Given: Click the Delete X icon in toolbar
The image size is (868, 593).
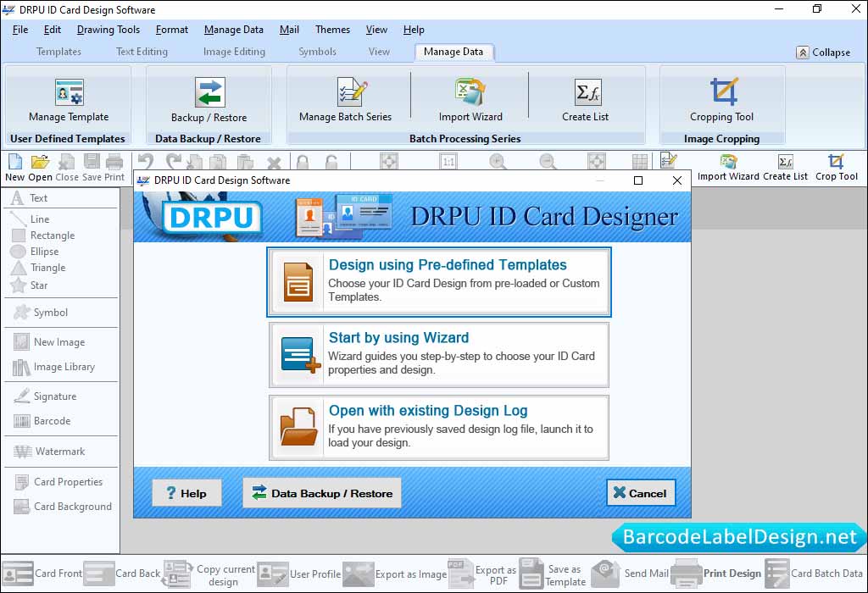Looking at the screenshot, I should click(274, 162).
